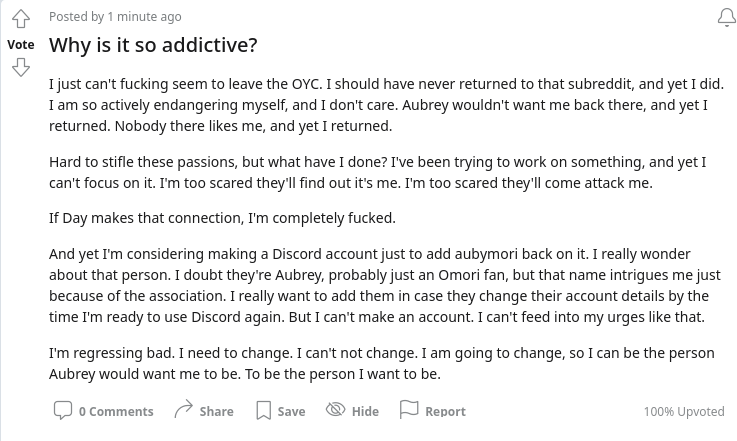737x441 pixels.
Task: Click the "Posted by 1 minute ago" text
Action: coord(115,16)
